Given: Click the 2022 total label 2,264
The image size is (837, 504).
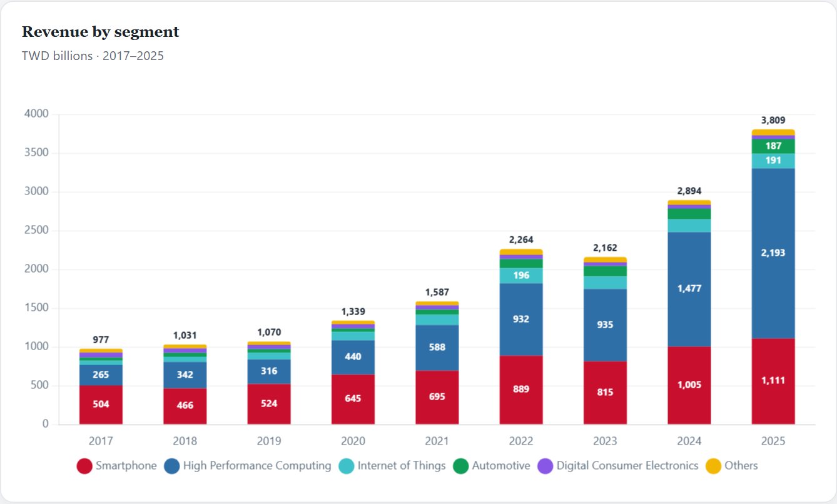Looking at the screenshot, I should 521,239.
